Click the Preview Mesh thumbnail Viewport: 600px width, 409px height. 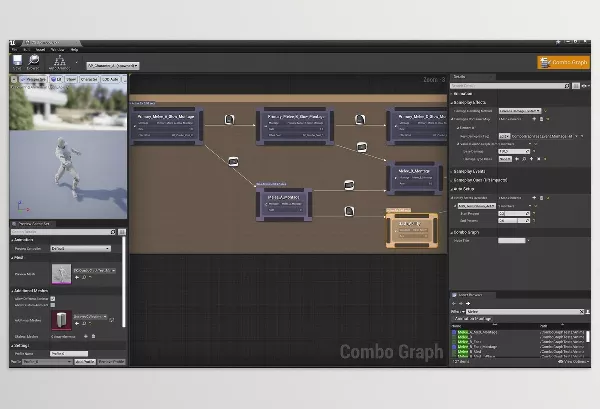coord(61,273)
